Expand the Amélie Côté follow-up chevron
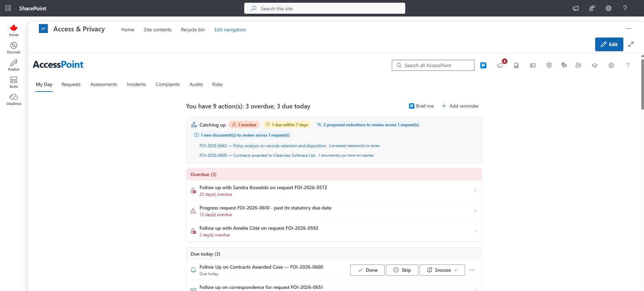This screenshot has height=291, width=644. pyautogui.click(x=475, y=231)
